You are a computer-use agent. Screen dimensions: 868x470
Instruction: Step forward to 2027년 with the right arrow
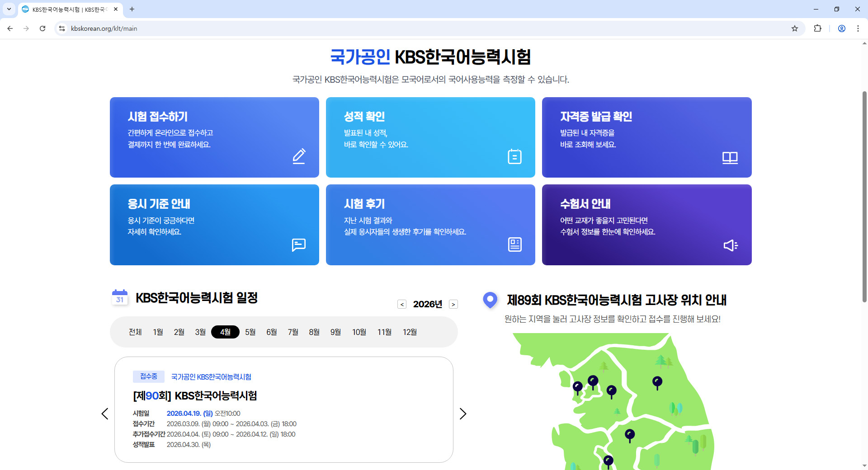pyautogui.click(x=453, y=304)
